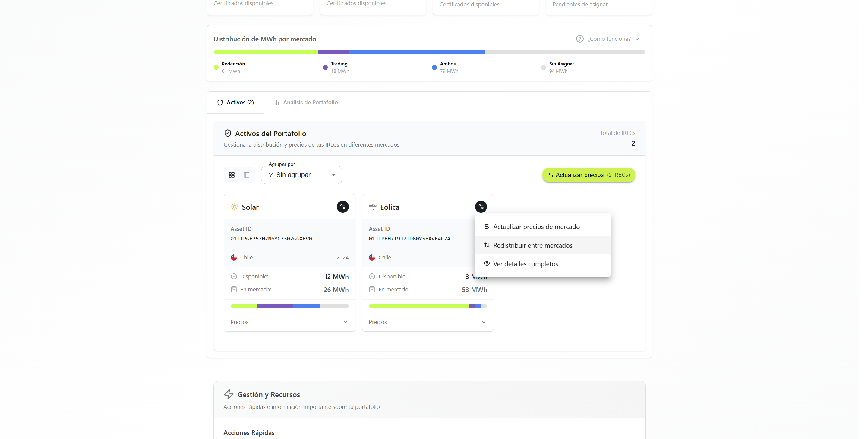
Task: Expand the ¿Cómo funciona? chevron
Action: click(x=637, y=39)
